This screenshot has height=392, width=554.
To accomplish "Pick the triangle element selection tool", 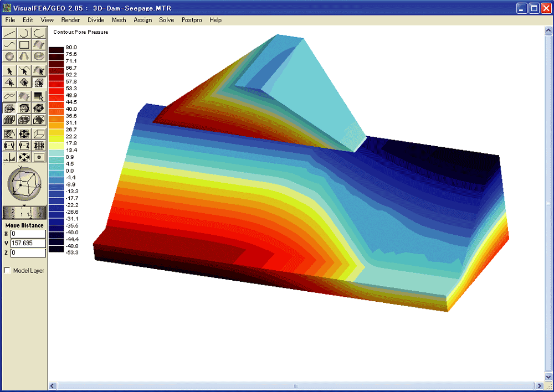I will tap(9, 82).
